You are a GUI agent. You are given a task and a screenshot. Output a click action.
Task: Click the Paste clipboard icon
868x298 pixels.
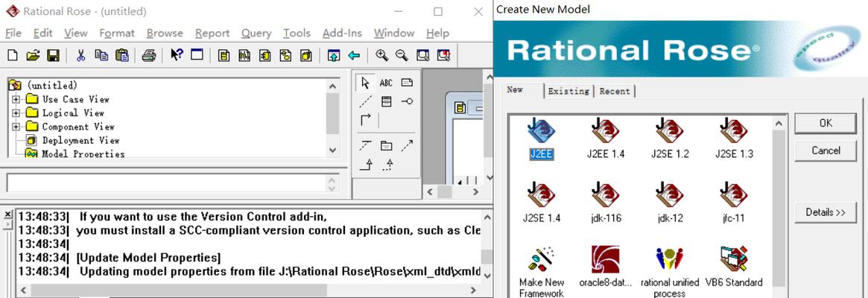pos(121,55)
